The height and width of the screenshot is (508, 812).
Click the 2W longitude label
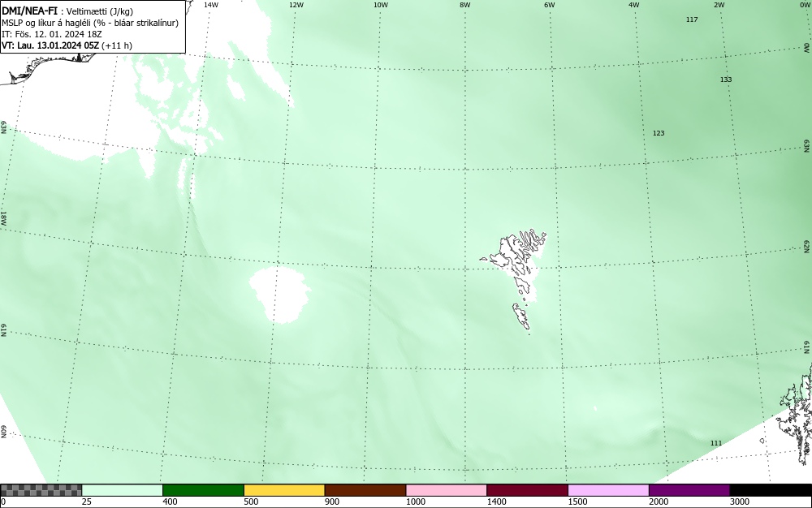coord(719,5)
